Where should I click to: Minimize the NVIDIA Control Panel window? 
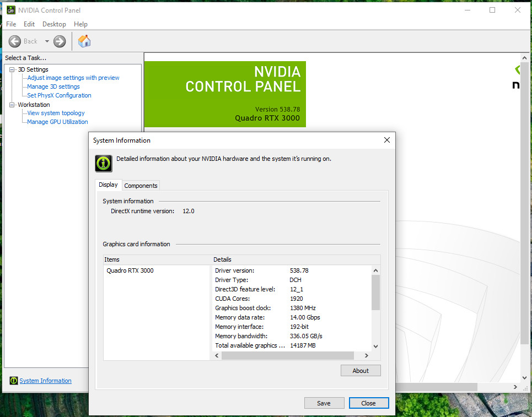[467, 10]
